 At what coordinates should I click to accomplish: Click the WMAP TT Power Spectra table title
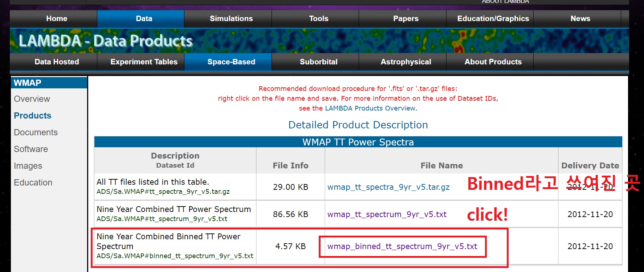coord(358,142)
